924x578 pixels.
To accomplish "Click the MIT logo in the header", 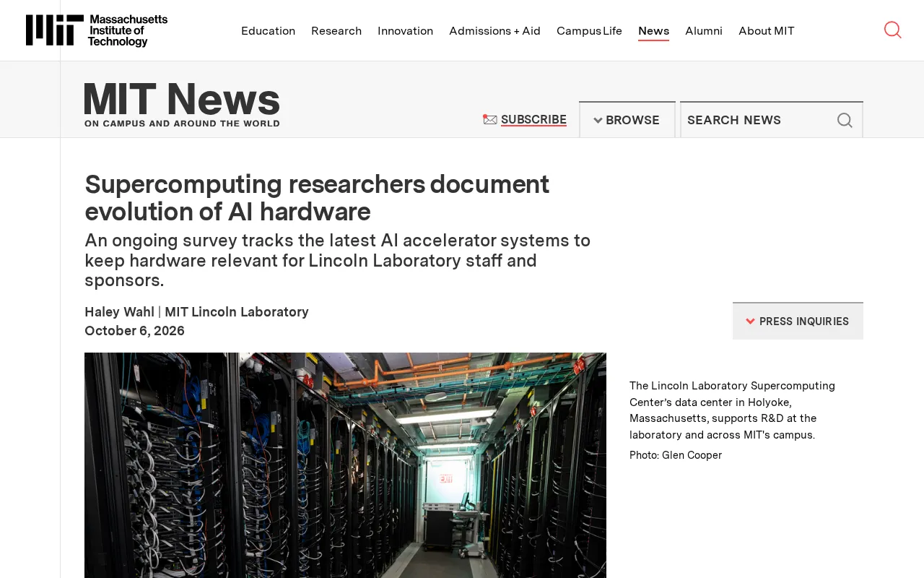I will click(x=97, y=30).
